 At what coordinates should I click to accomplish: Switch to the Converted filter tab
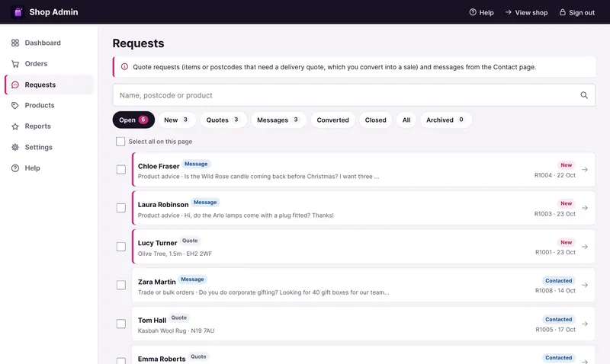(x=332, y=120)
